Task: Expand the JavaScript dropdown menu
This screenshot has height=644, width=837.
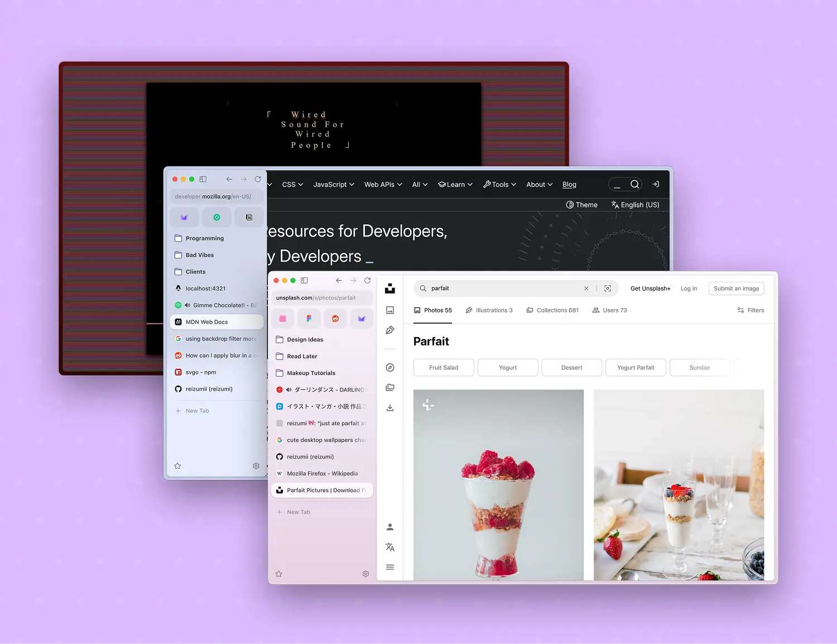Action: [334, 185]
